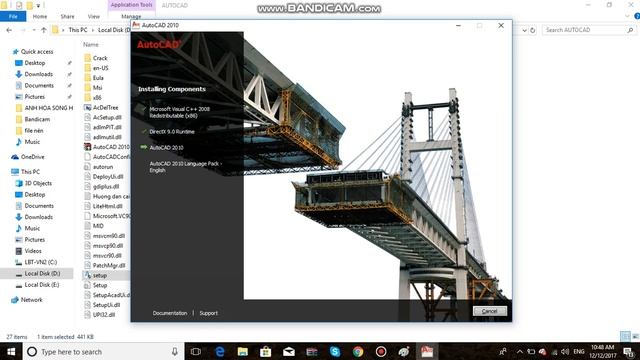The height and width of the screenshot is (360, 640).
Task: Open Documents under Quick access
Action: click(x=39, y=85)
